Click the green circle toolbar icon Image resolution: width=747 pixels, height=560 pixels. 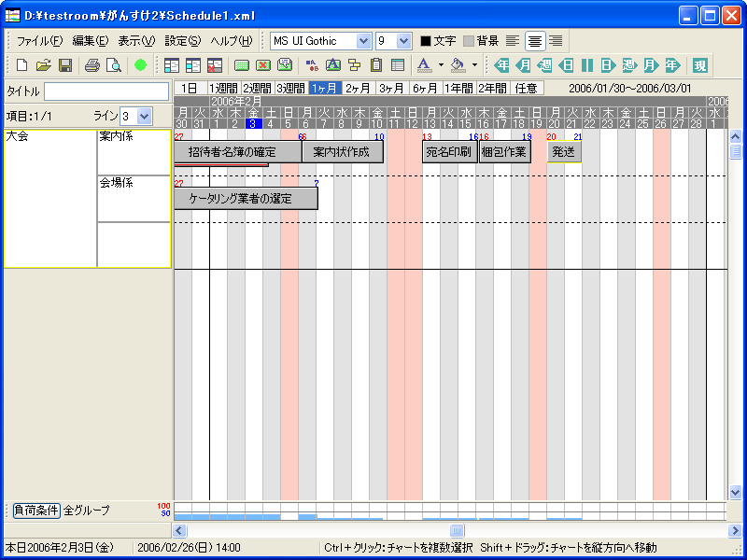click(140, 65)
